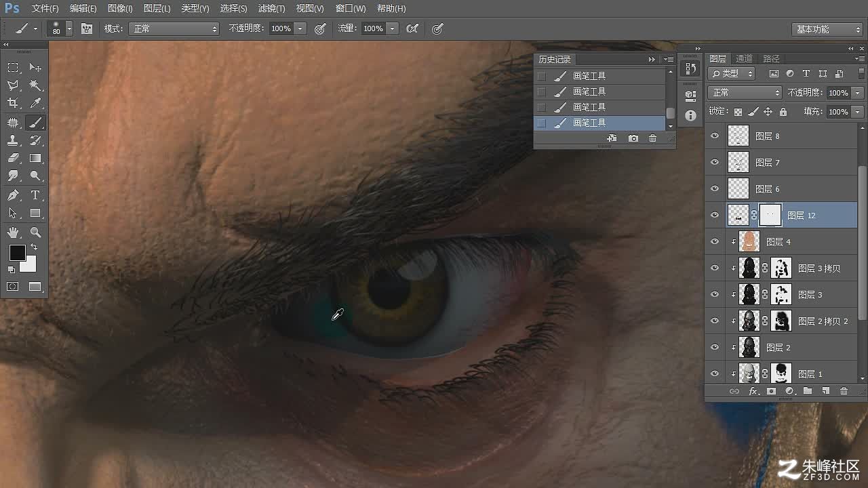868x488 pixels.
Task: Open the 滤镜(T) menu
Action: click(x=272, y=8)
